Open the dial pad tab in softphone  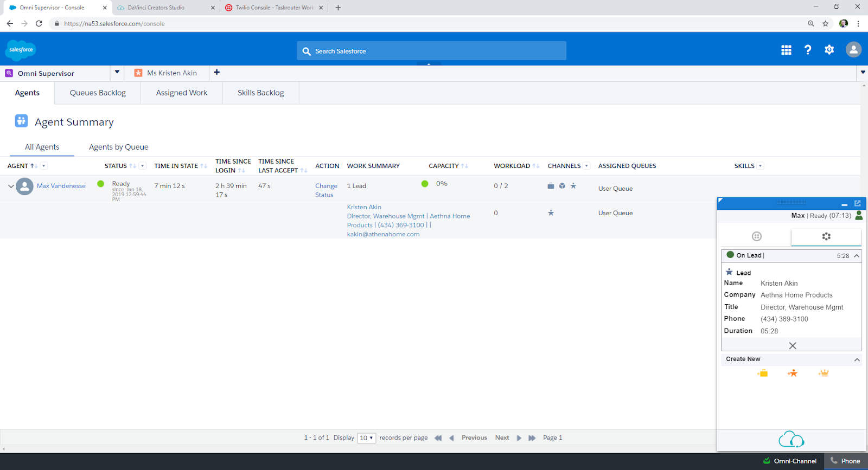point(757,236)
